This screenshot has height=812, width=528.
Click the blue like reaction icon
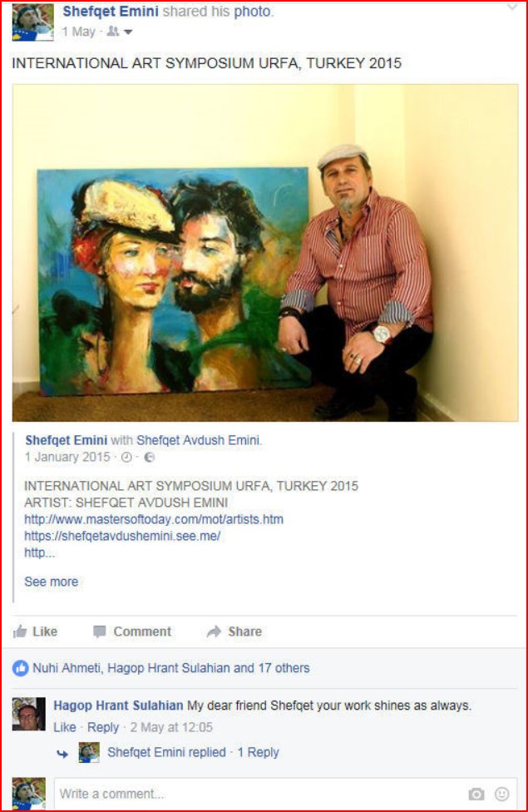click(20, 668)
